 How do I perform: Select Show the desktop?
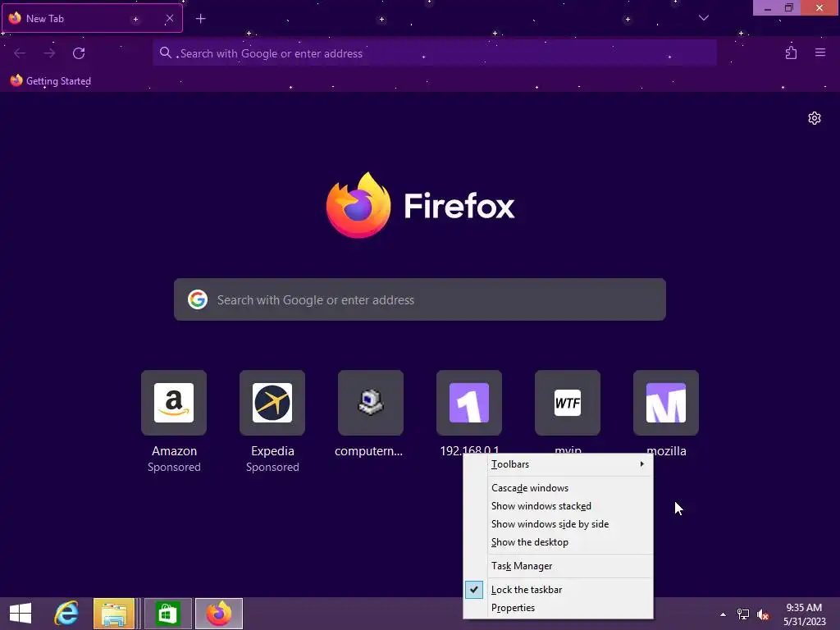[x=558, y=542]
